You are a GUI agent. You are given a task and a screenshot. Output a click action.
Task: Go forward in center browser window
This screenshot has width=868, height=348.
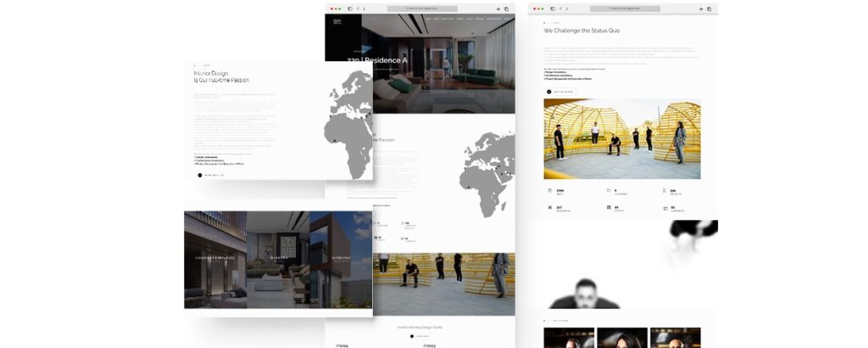(363, 8)
